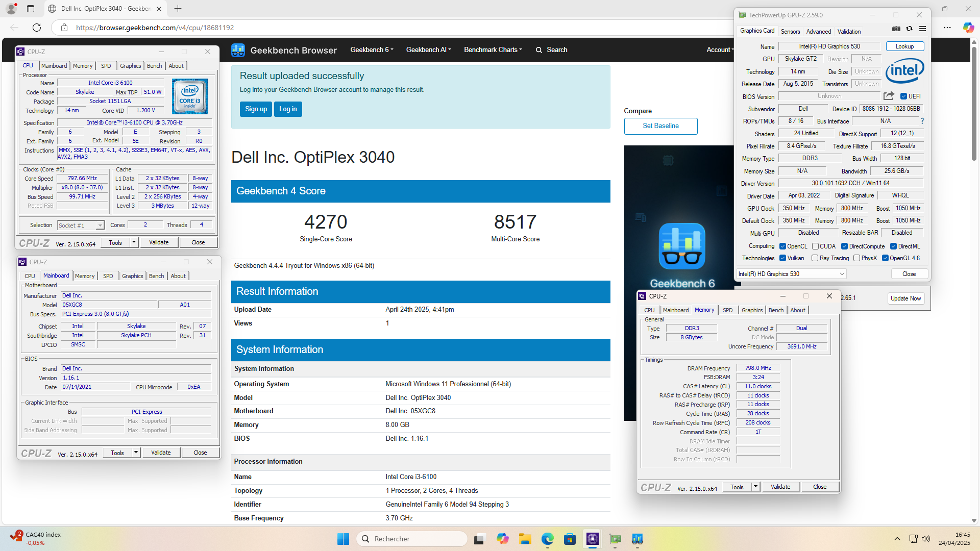This screenshot has height=551, width=980.
Task: Expand Tools dropdown arrow in CPU window
Action: pos(134,242)
